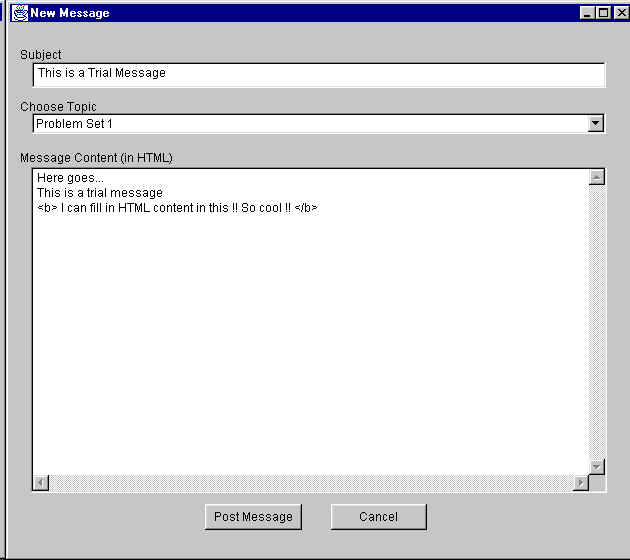
Task: Click the 'New Message' title bar text
Action: (x=70, y=13)
